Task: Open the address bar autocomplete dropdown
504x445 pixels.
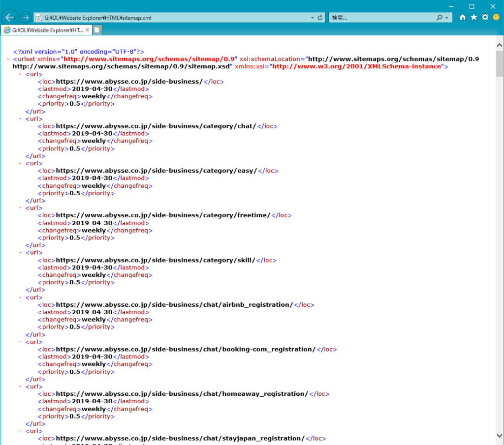Action: tap(312, 17)
